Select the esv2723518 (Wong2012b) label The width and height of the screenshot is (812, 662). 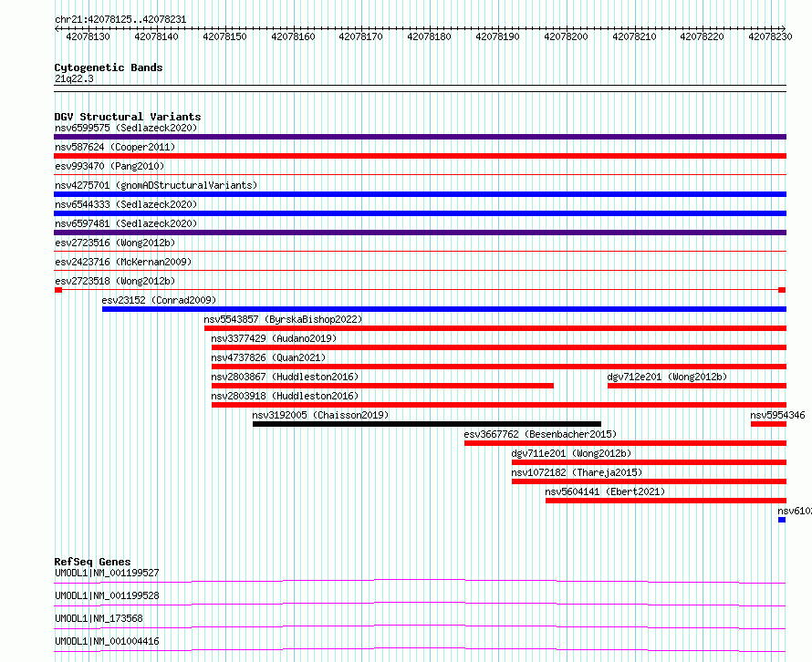point(115,281)
